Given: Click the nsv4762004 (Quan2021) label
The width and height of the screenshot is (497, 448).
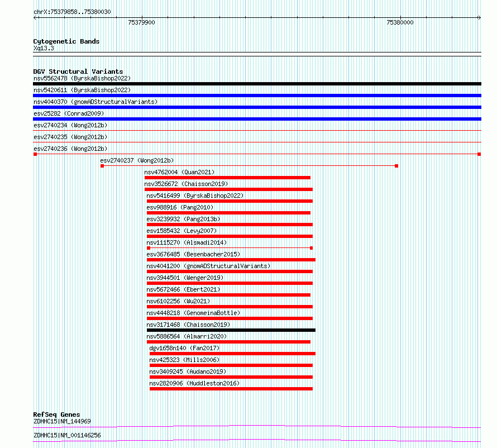Looking at the screenshot, I should click(x=179, y=172).
